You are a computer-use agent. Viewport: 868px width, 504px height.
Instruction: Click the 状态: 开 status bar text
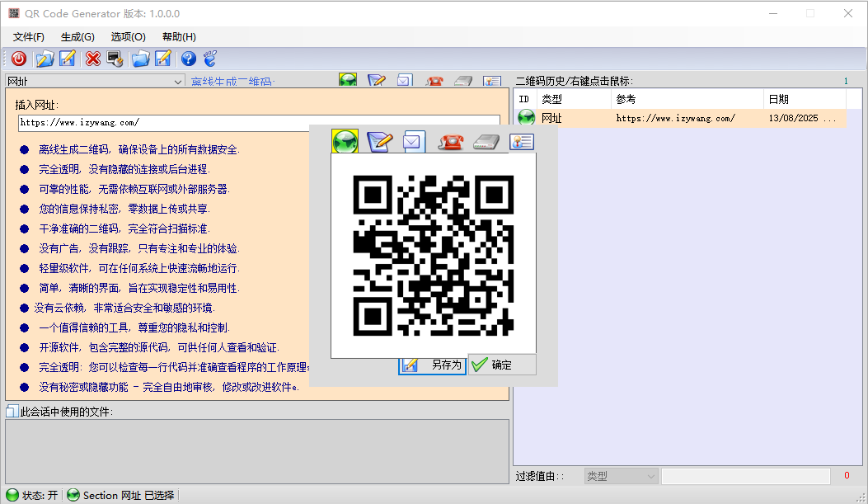(x=40, y=495)
